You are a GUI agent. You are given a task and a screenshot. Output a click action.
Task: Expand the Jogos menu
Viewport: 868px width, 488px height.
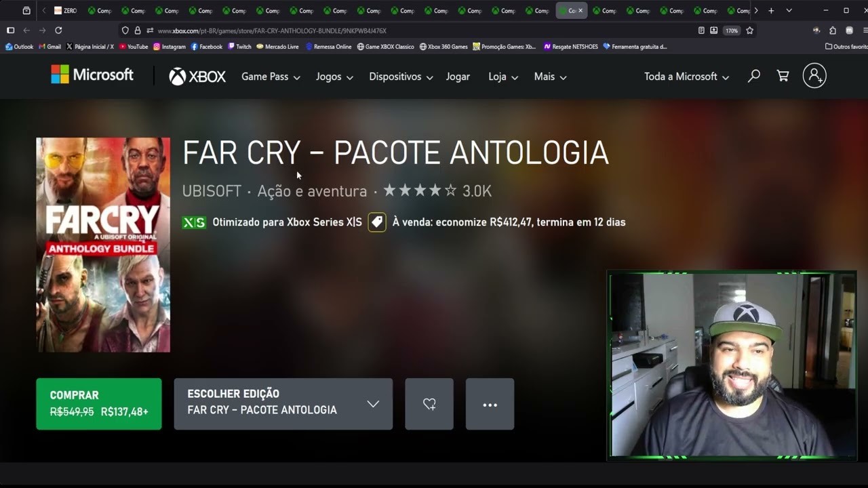tap(334, 77)
